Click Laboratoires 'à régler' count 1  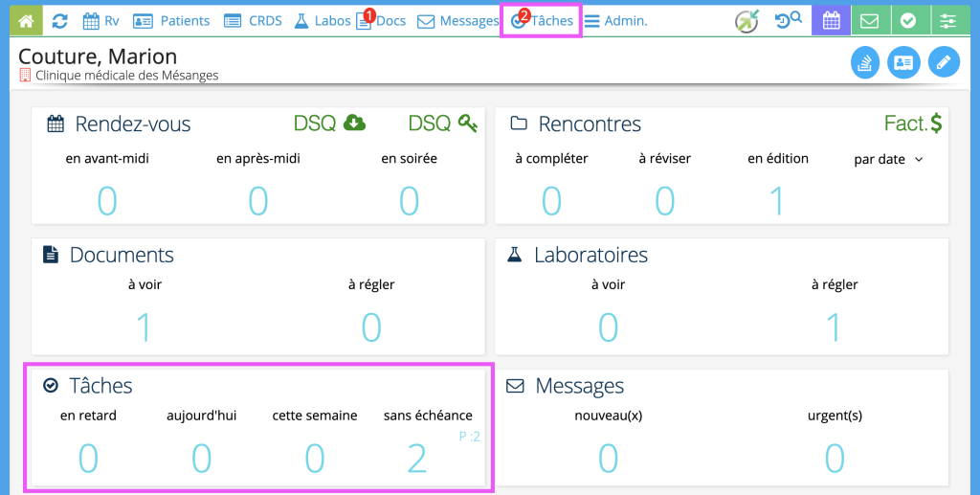point(835,326)
